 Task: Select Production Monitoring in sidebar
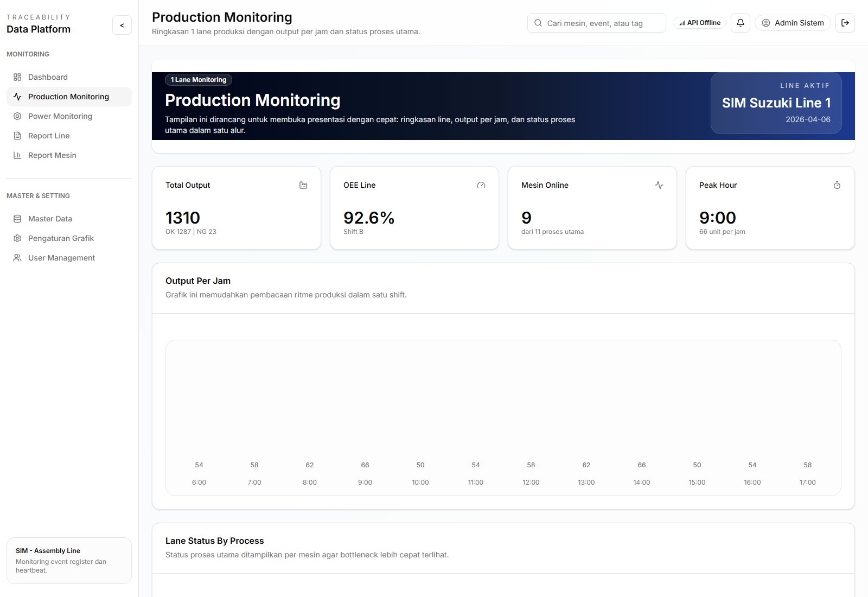coord(69,97)
